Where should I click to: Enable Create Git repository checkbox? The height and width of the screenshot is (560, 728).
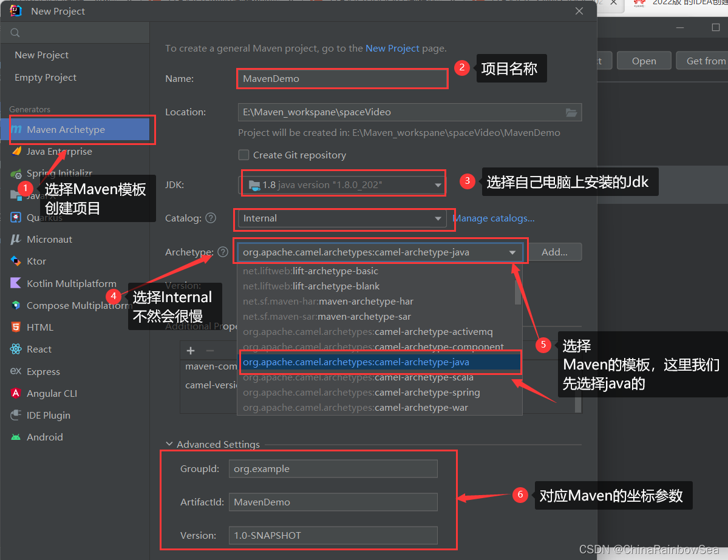point(243,155)
